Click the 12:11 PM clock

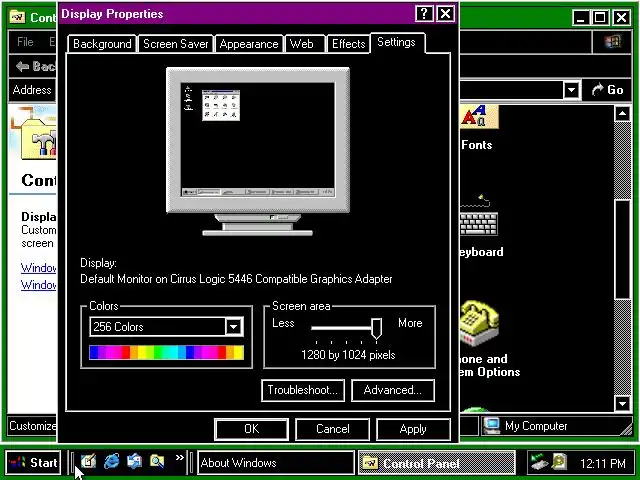[602, 463]
